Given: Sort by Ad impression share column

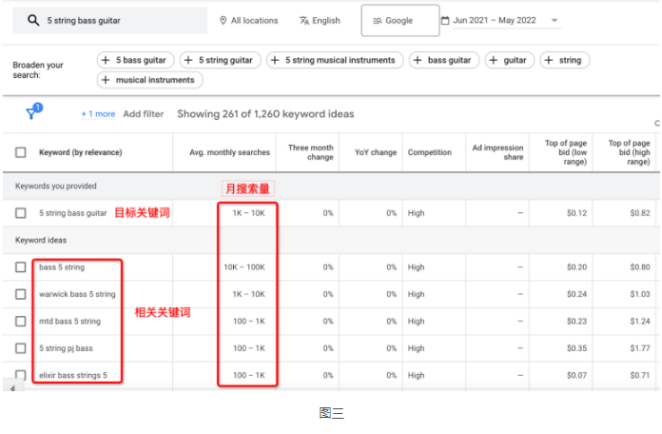Looking at the screenshot, I should click(x=497, y=152).
